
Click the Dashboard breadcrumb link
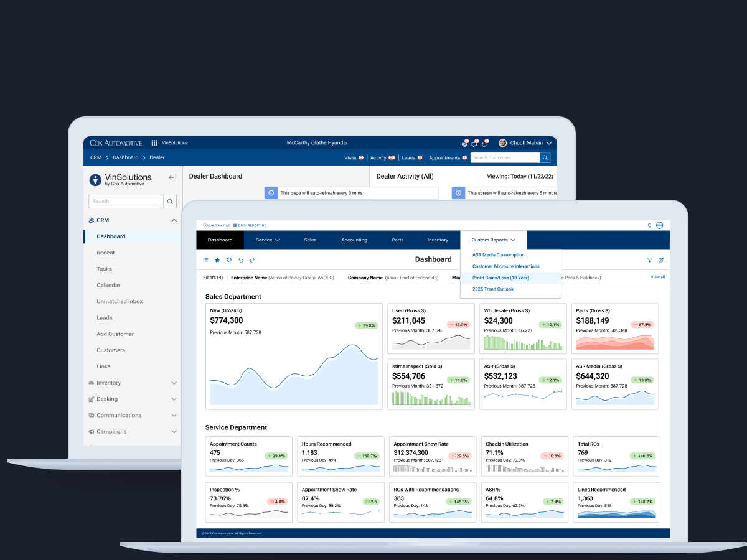[x=126, y=158]
